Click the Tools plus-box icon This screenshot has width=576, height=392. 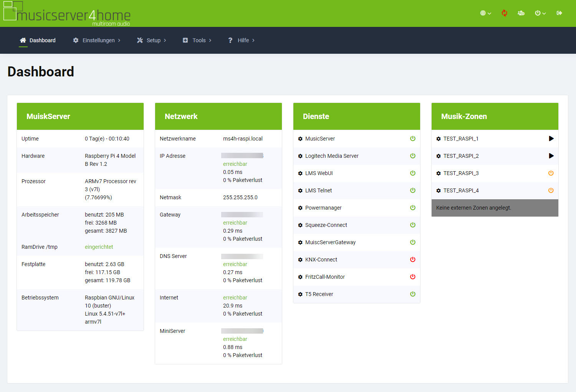(185, 40)
